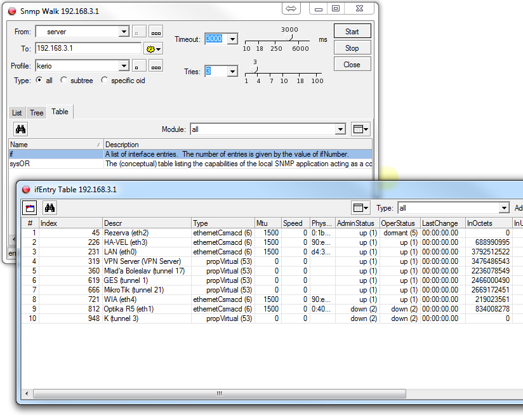Click the Timeout slider handle
Image resolution: width=523 pixels, height=420 pixels.
coord(290,37)
